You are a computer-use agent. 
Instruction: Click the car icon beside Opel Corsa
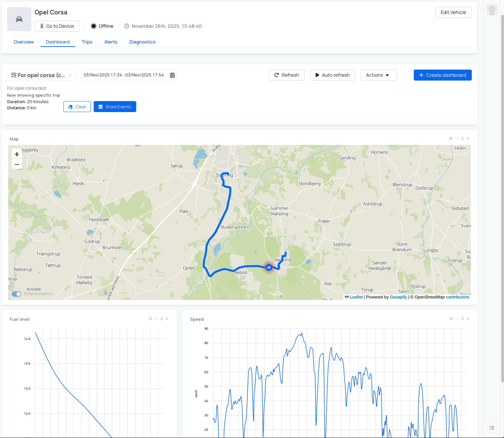(19, 19)
